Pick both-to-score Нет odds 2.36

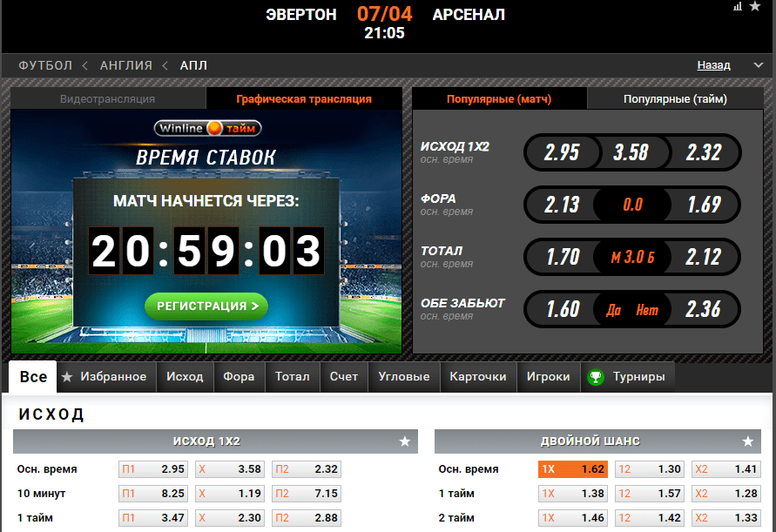click(x=704, y=309)
